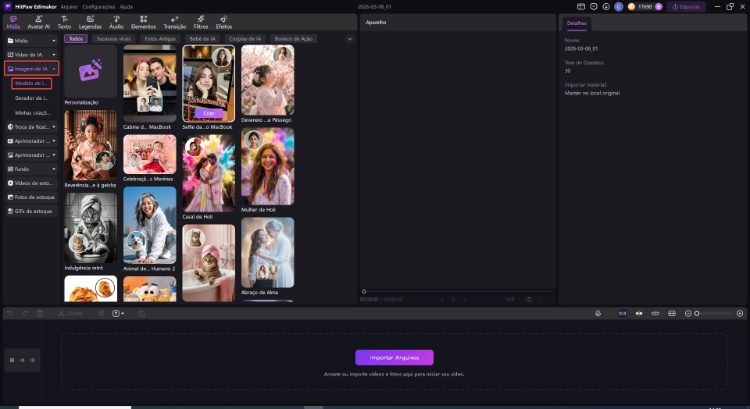Click the delete trash icon in timeline toolbar
Viewport: 750px width, 409px height.
[x=40, y=313]
